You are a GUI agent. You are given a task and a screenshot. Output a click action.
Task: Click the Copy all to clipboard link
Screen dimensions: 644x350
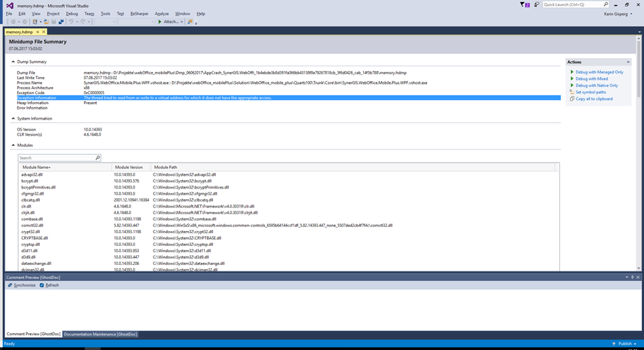tap(594, 99)
